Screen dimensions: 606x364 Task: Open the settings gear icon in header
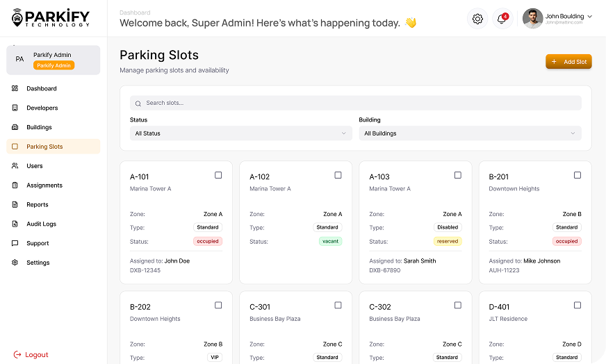(x=477, y=19)
